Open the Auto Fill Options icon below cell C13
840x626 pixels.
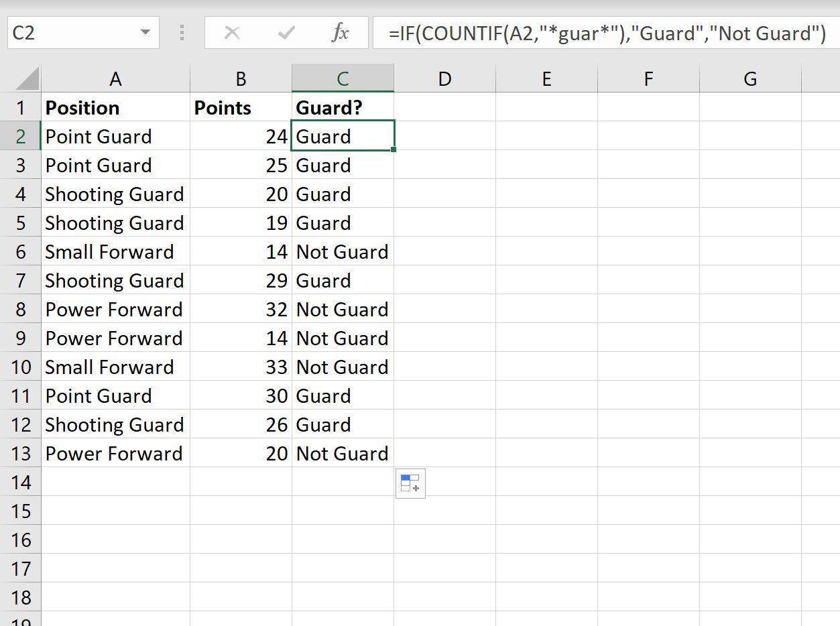click(410, 483)
